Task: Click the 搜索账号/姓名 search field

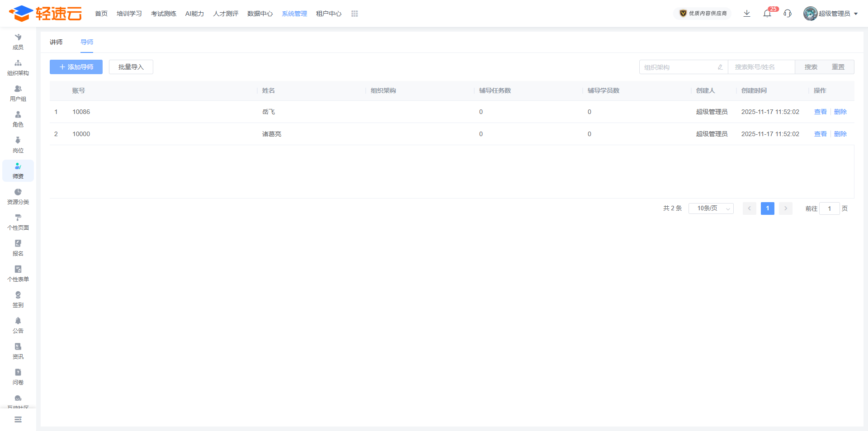Action: [761, 67]
